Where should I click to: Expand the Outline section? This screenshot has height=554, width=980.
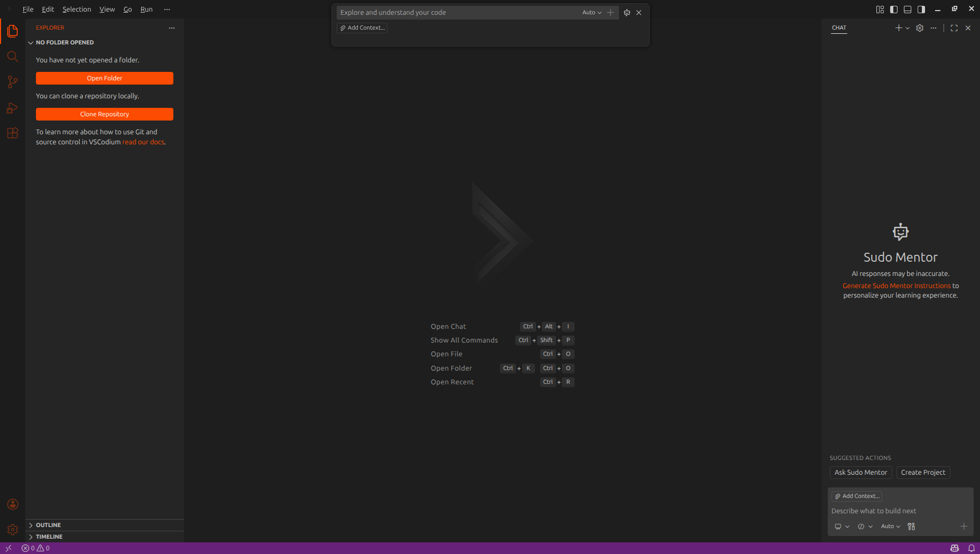pos(48,525)
